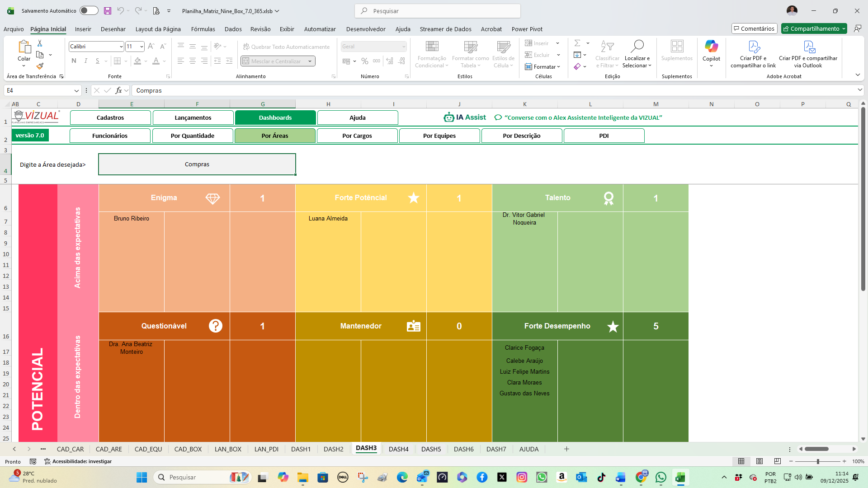Open the font size dropdown
Image resolution: width=868 pixels, height=488 pixels.
click(x=141, y=46)
